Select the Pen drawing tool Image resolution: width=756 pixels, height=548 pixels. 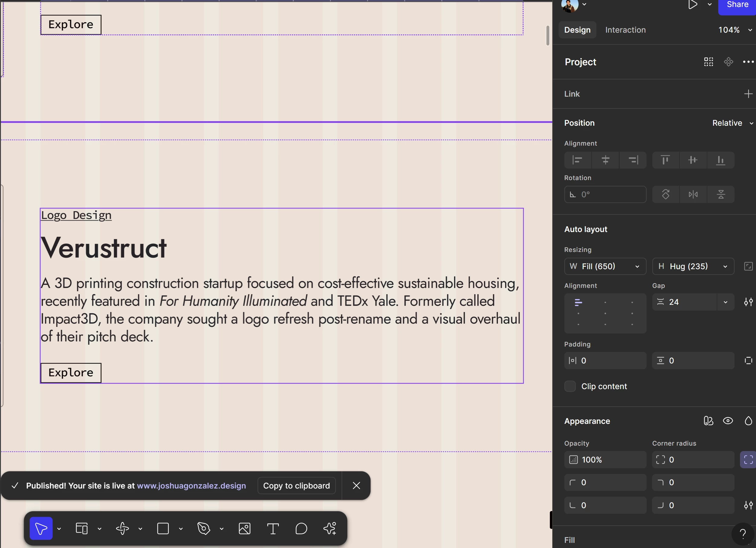204,528
